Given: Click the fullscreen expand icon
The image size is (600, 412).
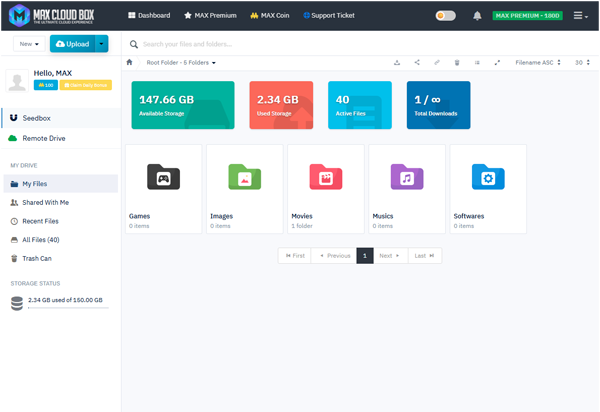Looking at the screenshot, I should (497, 63).
